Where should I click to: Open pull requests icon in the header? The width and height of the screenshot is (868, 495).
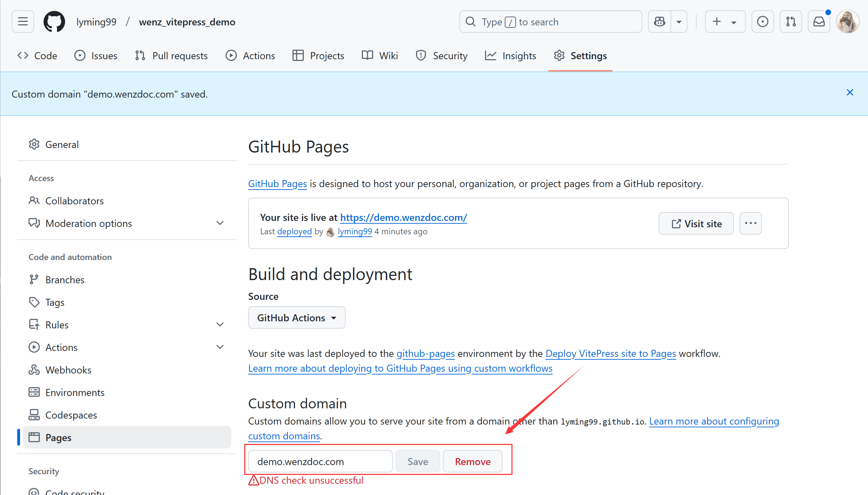pyautogui.click(x=791, y=22)
